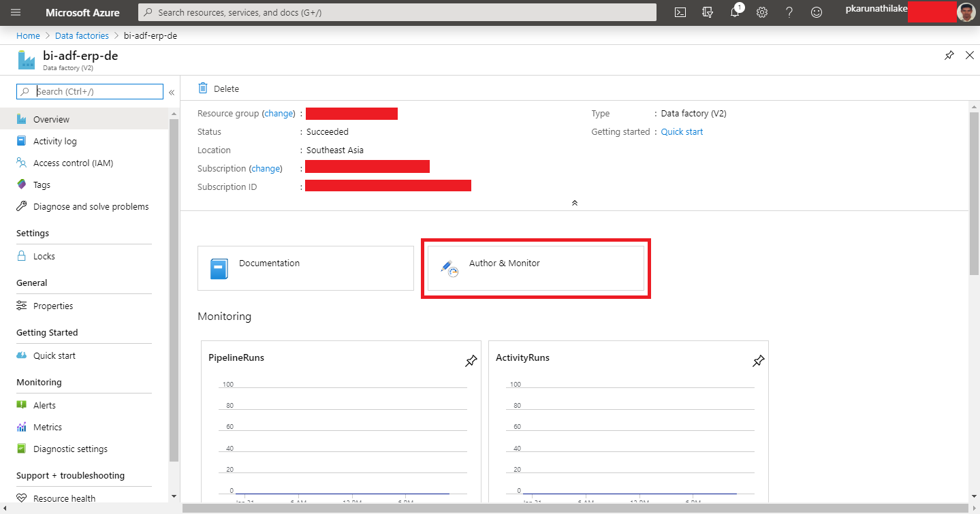Collapse the essentials section with the chevron
This screenshot has width=980, height=514.
click(x=574, y=202)
